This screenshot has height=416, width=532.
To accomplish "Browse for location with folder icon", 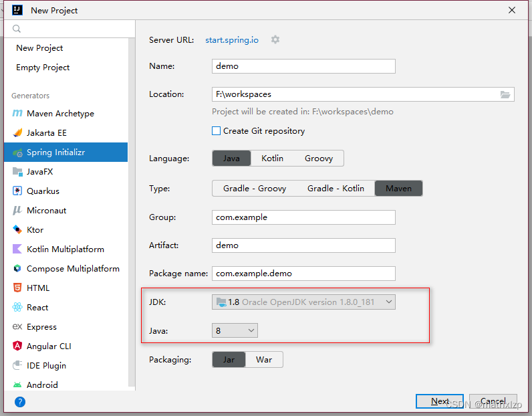I will click(505, 94).
